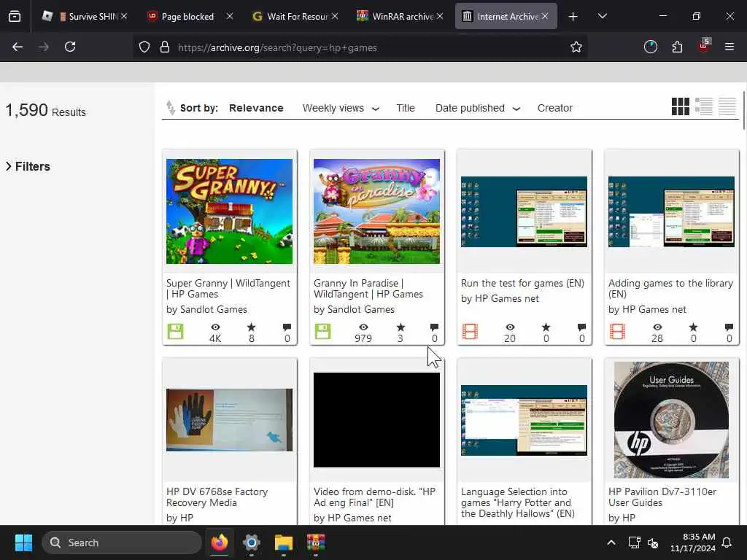Click the page vertical scrollbar
The height and width of the screenshot is (560, 747).
tap(743, 111)
